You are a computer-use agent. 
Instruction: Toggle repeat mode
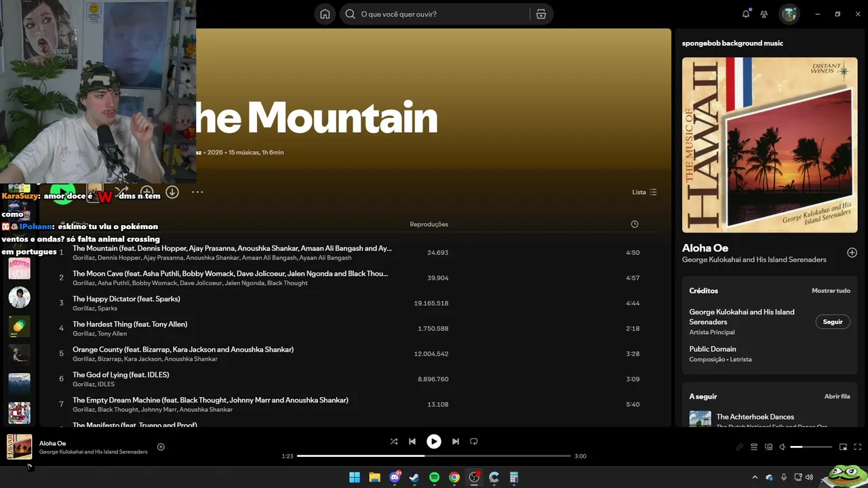[x=474, y=441]
